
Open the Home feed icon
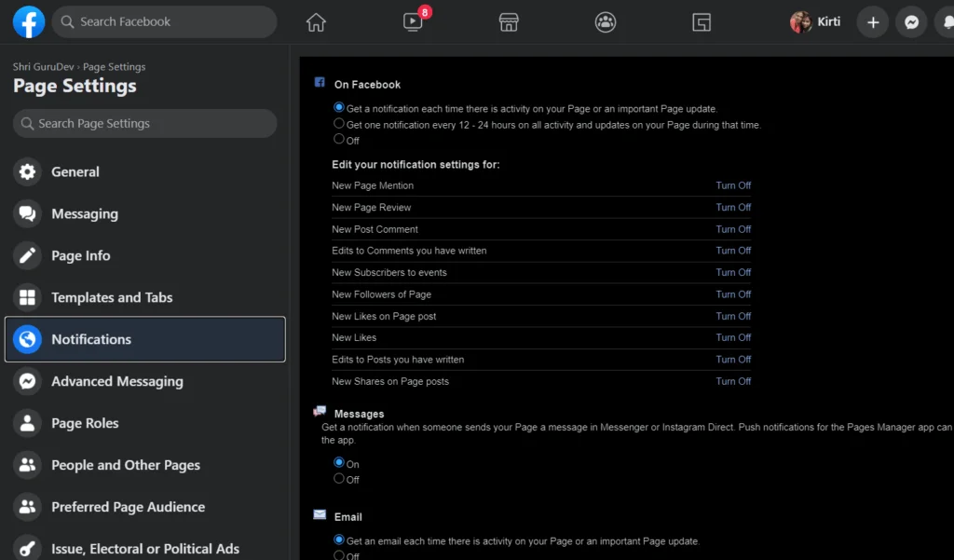(x=316, y=22)
